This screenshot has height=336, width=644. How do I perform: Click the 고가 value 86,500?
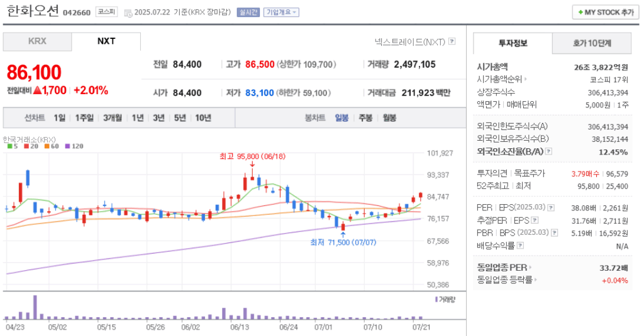pyautogui.click(x=260, y=65)
